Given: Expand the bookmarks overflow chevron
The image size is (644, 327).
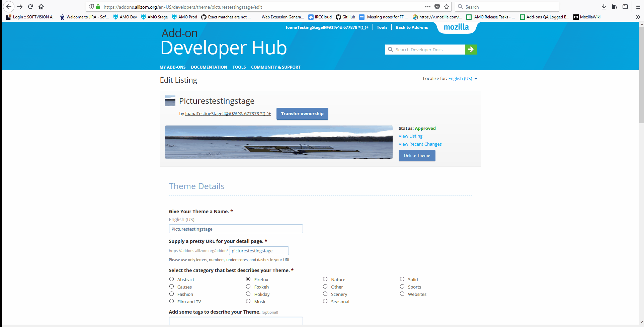Looking at the screenshot, I should pos(638,17).
